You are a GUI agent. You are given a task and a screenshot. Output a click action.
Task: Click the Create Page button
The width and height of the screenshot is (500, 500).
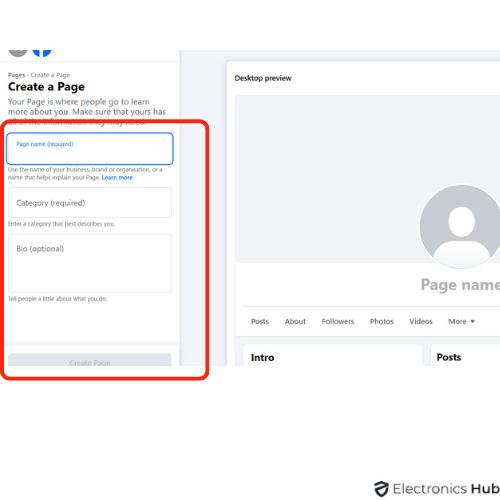(x=90, y=361)
